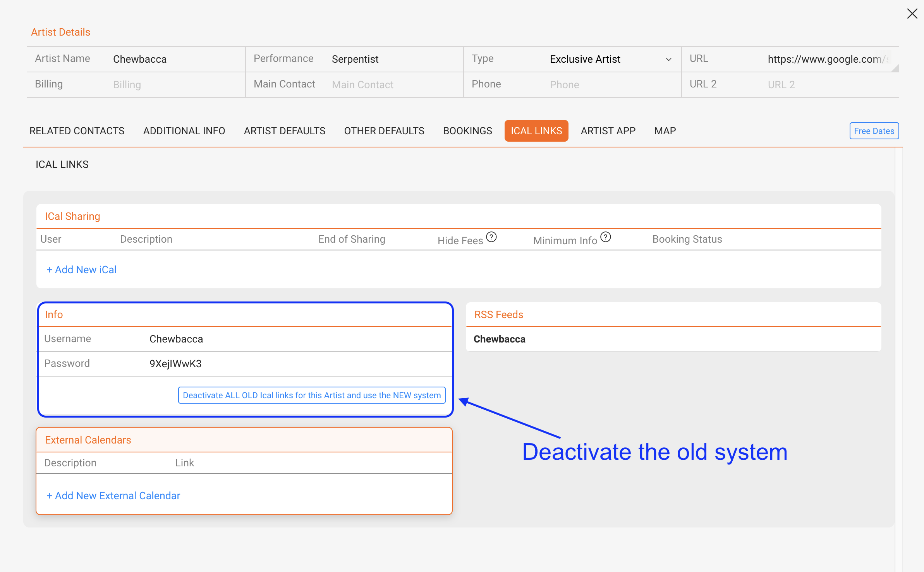924x572 pixels.
Task: Click the Main Contact input field
Action: [395, 85]
